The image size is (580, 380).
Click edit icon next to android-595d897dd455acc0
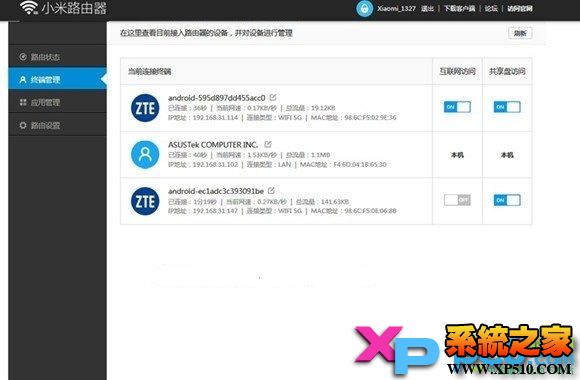[273, 97]
